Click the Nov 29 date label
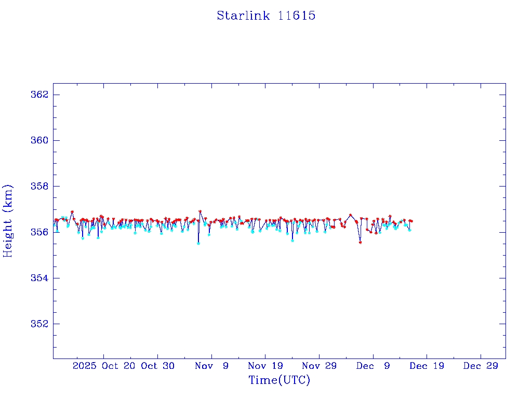 click(319, 366)
